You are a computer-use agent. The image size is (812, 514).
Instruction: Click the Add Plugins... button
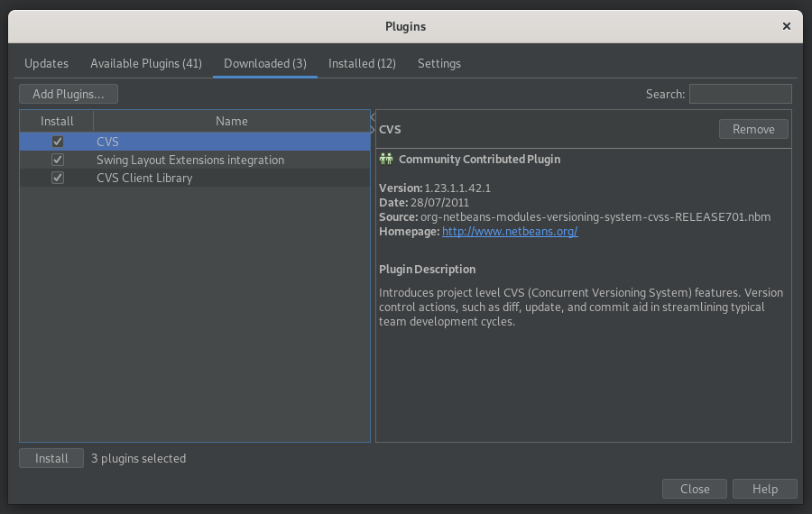click(x=69, y=94)
